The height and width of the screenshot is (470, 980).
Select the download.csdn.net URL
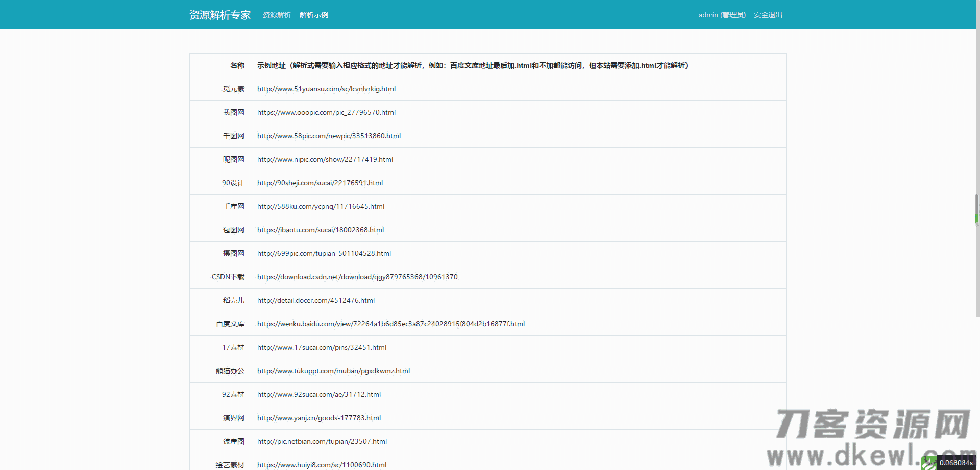coord(357,277)
